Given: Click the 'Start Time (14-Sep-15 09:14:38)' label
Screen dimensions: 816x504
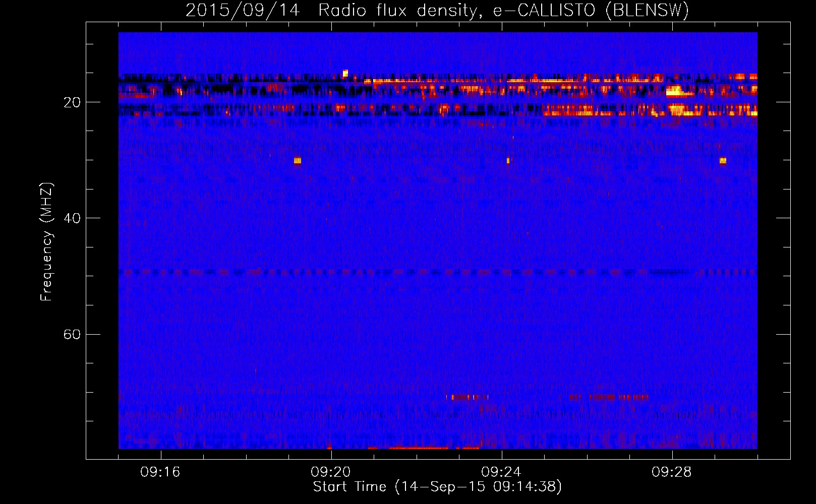Looking at the screenshot, I should [437, 487].
